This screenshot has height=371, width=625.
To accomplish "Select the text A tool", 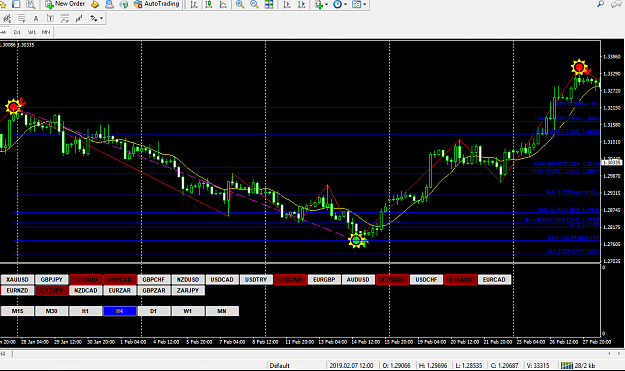I will tap(36, 18).
